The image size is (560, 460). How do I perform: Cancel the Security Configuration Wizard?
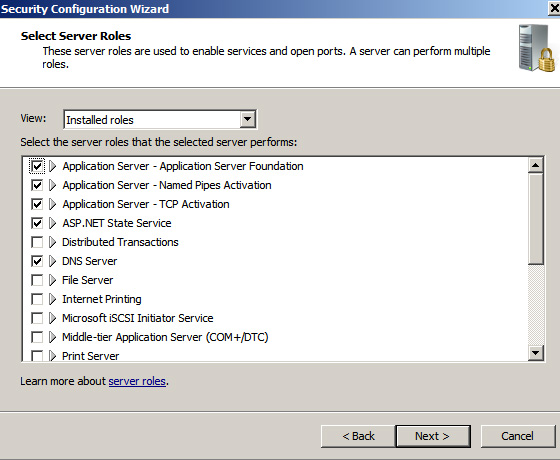tap(518, 436)
